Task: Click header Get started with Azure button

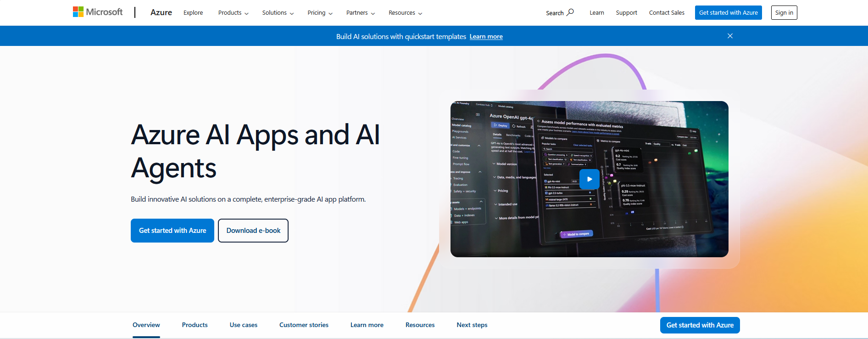Action: coord(729,13)
